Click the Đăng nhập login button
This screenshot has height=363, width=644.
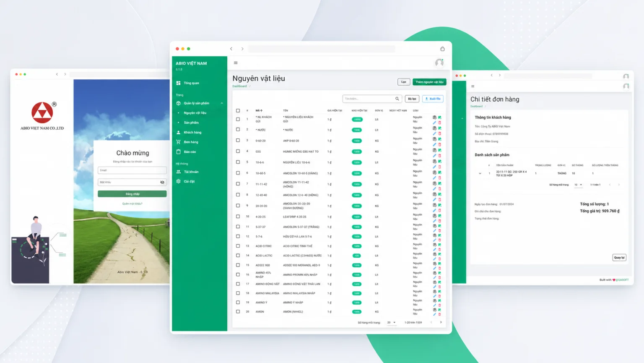tap(132, 194)
